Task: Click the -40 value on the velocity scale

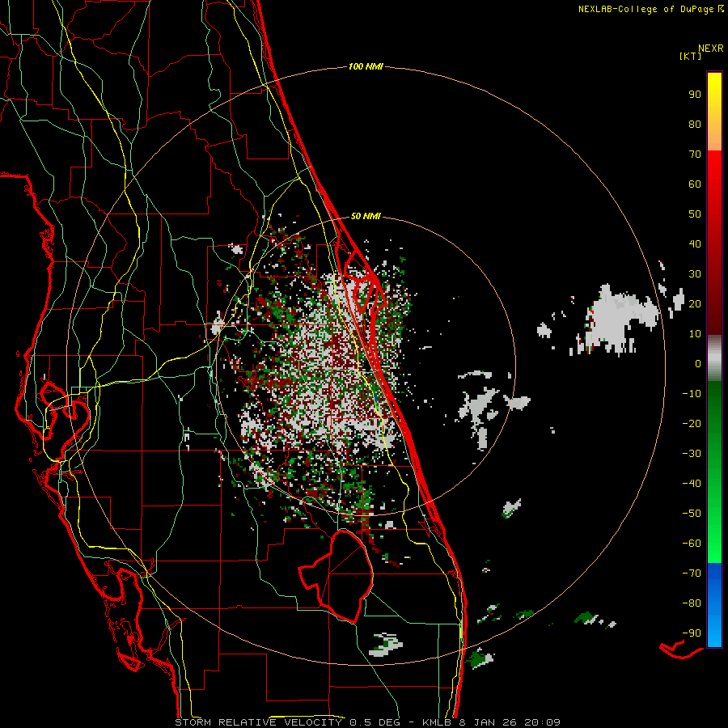Action: point(692,484)
